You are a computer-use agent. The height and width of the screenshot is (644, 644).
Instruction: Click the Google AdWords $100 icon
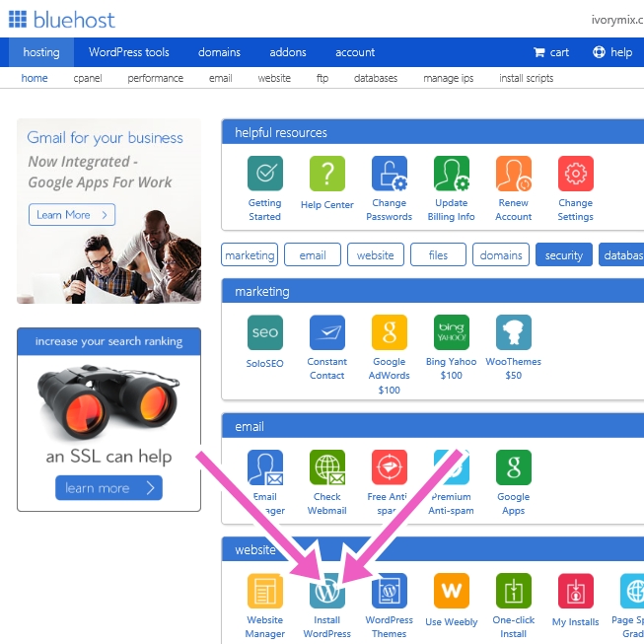coord(390,332)
